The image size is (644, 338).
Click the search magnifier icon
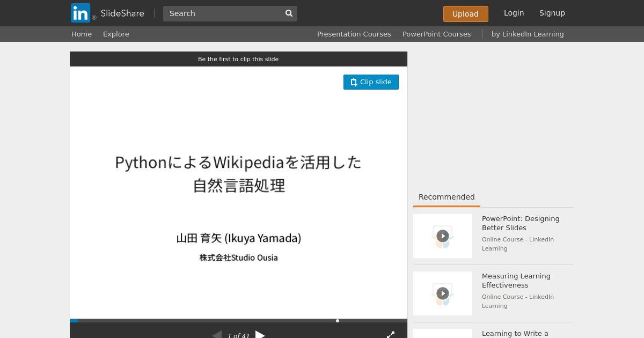click(x=289, y=13)
